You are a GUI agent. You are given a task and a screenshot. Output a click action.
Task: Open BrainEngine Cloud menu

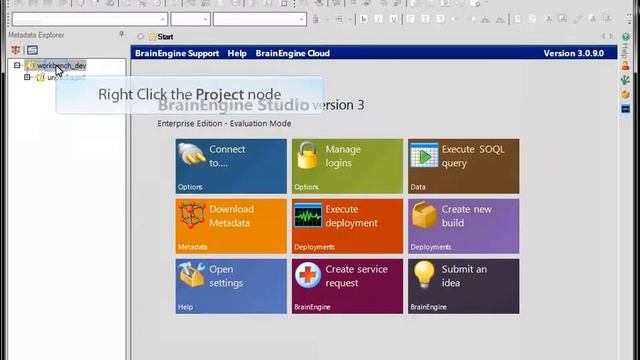[293, 53]
